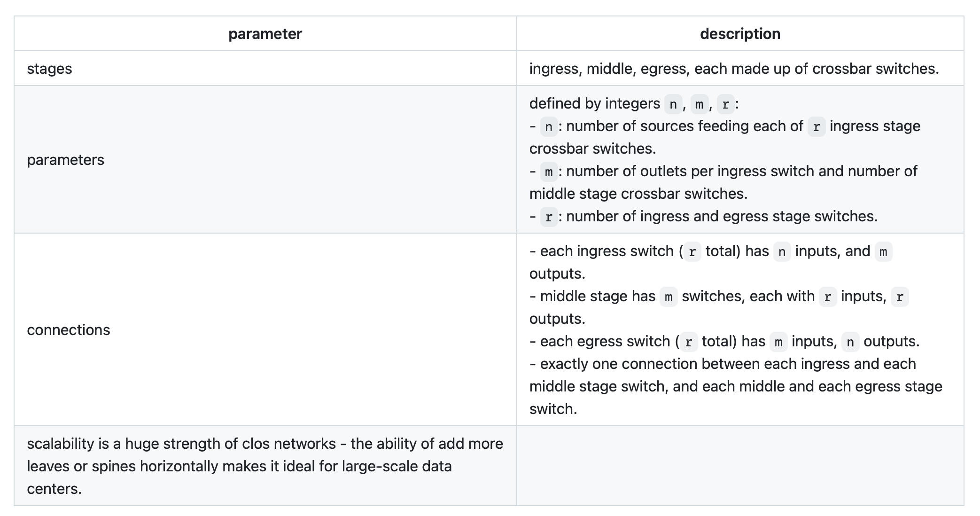The width and height of the screenshot is (980, 516).
Task: Click the scalability paragraph in last row
Action: pos(265,466)
